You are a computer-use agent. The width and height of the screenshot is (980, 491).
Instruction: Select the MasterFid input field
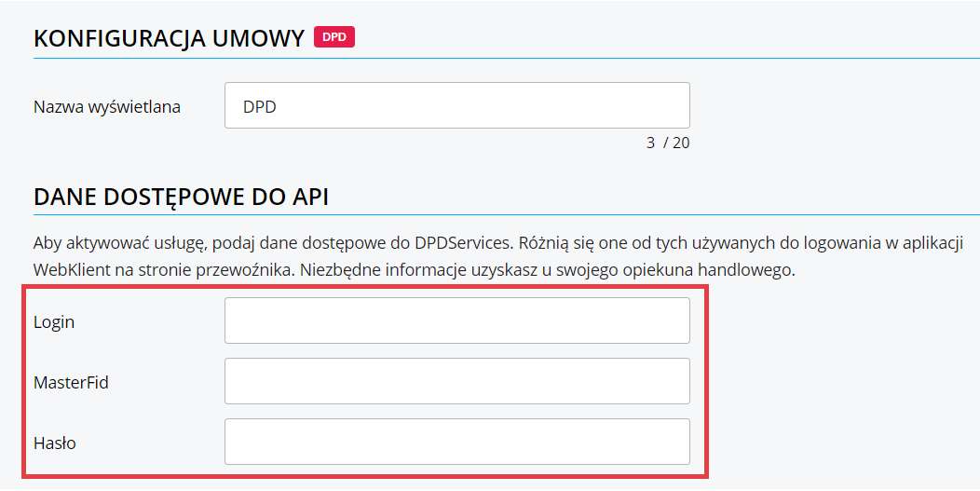456,381
